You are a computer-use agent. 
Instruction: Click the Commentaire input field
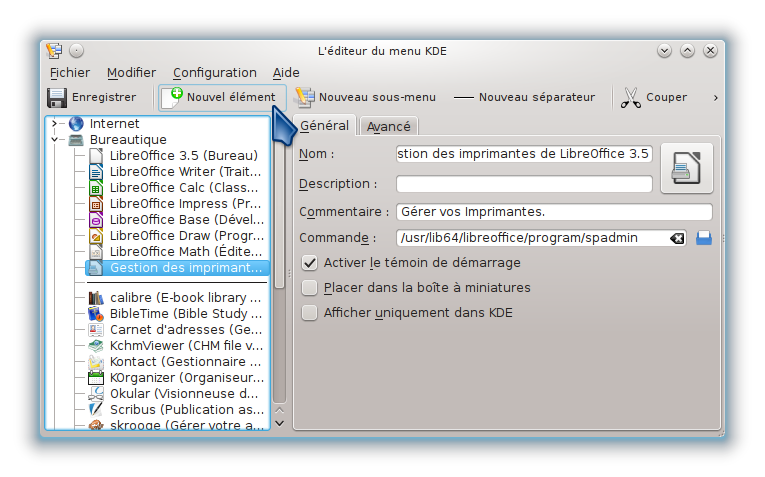[554, 212]
